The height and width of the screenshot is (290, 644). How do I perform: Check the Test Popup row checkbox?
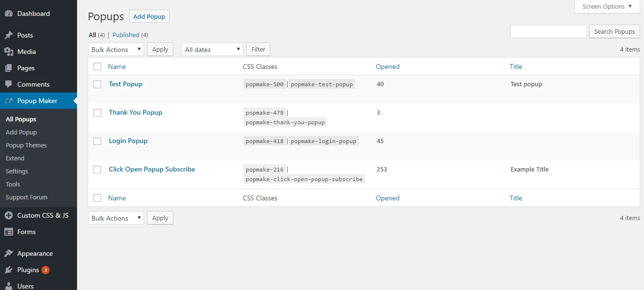[97, 84]
